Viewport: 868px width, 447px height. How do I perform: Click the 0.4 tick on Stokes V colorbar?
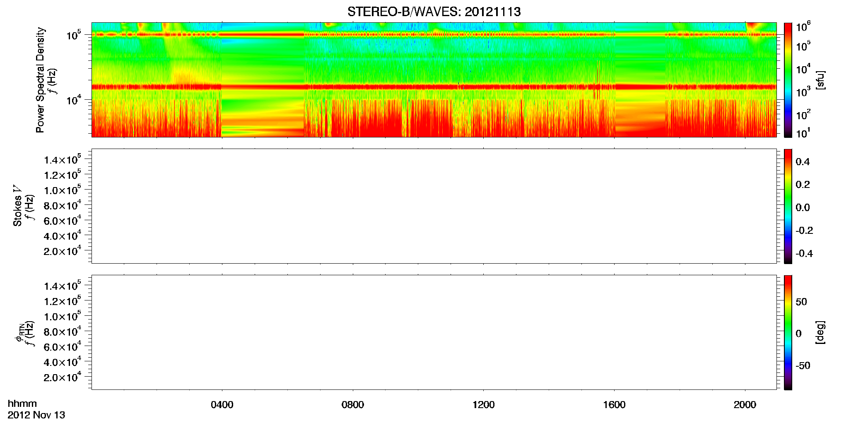[803, 162]
